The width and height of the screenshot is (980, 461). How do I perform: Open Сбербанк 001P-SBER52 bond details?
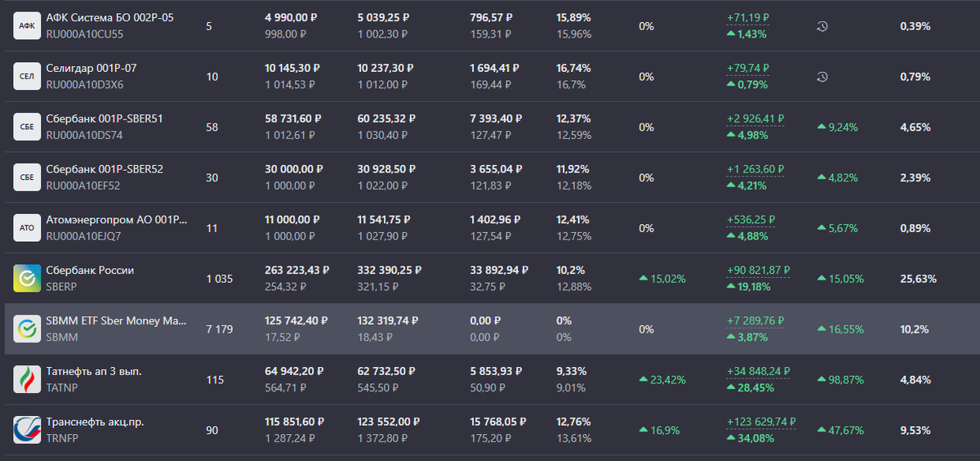point(105,169)
